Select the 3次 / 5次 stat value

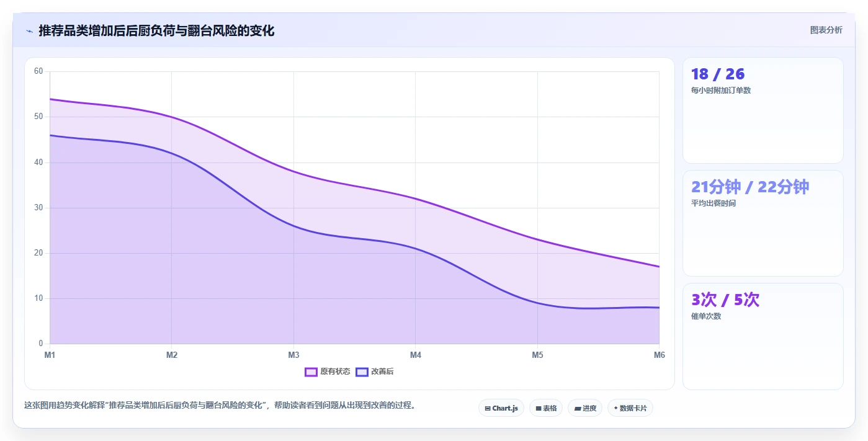[725, 300]
